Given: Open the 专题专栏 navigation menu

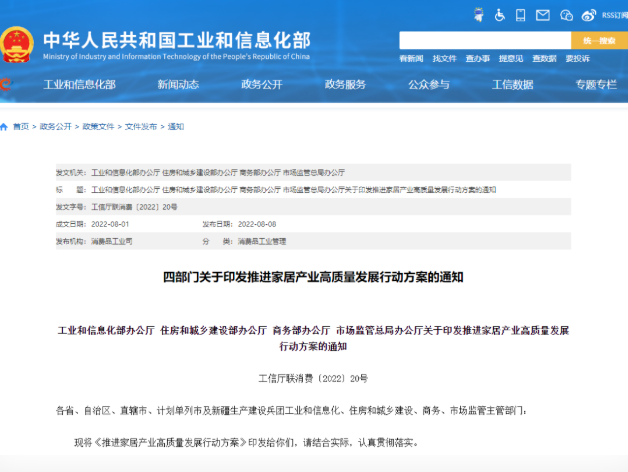Looking at the screenshot, I should [596, 85].
